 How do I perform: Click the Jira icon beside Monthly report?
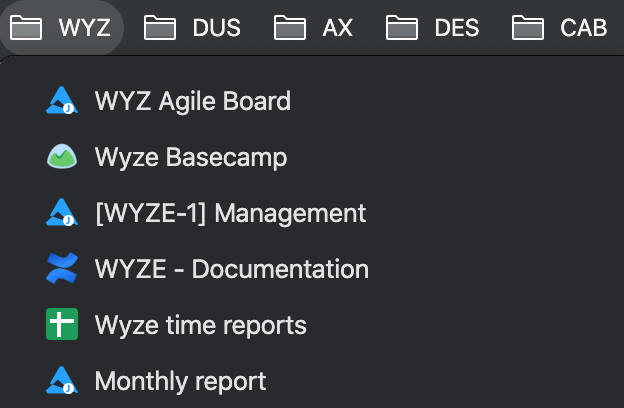click(x=62, y=381)
